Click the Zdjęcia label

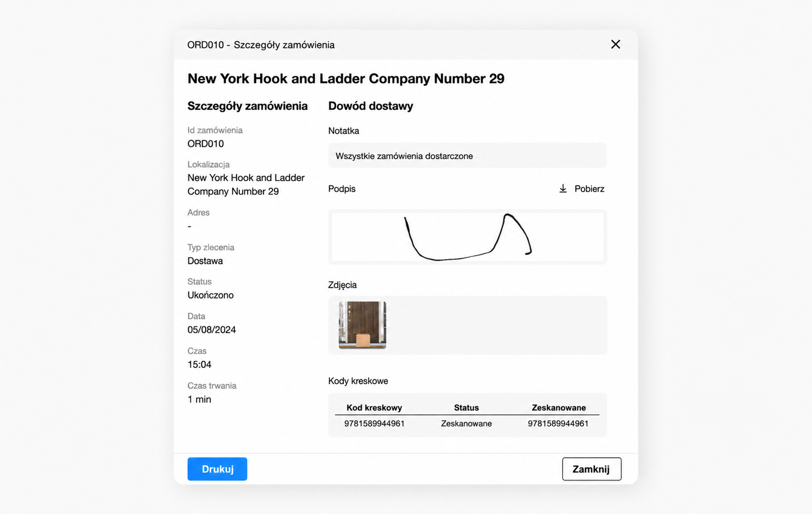tap(342, 285)
